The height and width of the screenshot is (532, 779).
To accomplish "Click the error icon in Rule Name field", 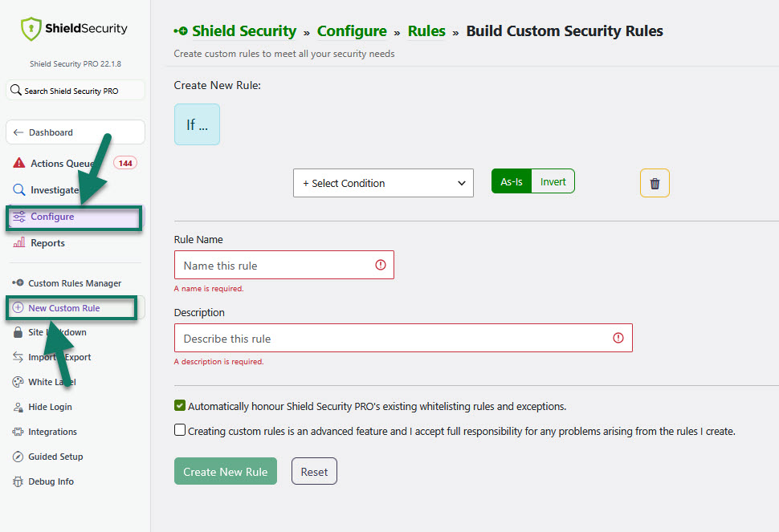I will click(x=381, y=265).
